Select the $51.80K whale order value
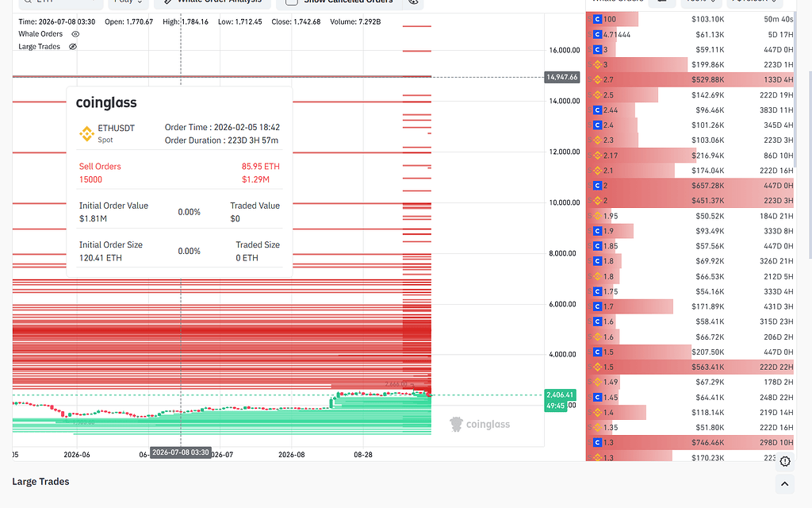The width and height of the screenshot is (812, 508). [710, 428]
